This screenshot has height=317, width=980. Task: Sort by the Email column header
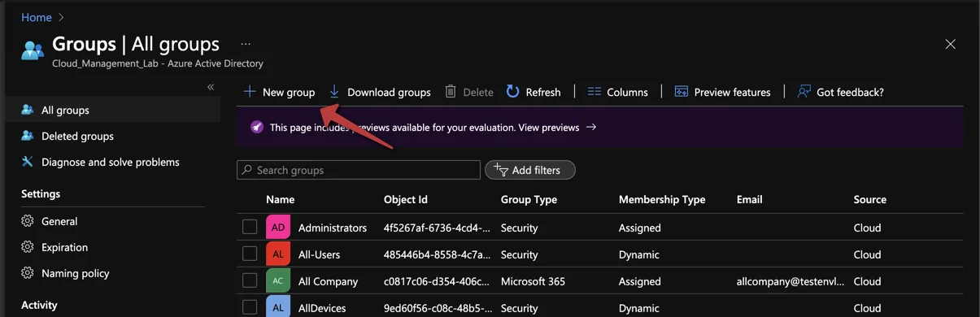tap(750, 199)
